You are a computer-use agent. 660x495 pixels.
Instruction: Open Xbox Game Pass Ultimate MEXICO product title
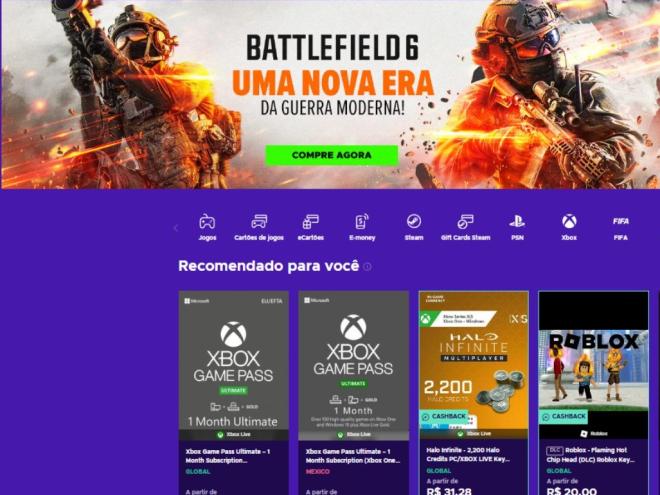pyautogui.click(x=353, y=456)
